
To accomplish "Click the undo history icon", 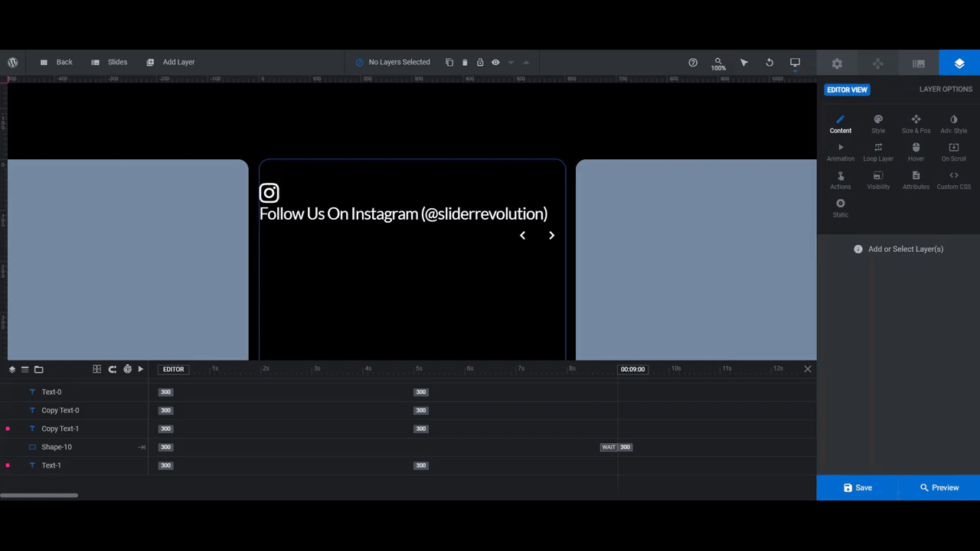I will pyautogui.click(x=769, y=62).
